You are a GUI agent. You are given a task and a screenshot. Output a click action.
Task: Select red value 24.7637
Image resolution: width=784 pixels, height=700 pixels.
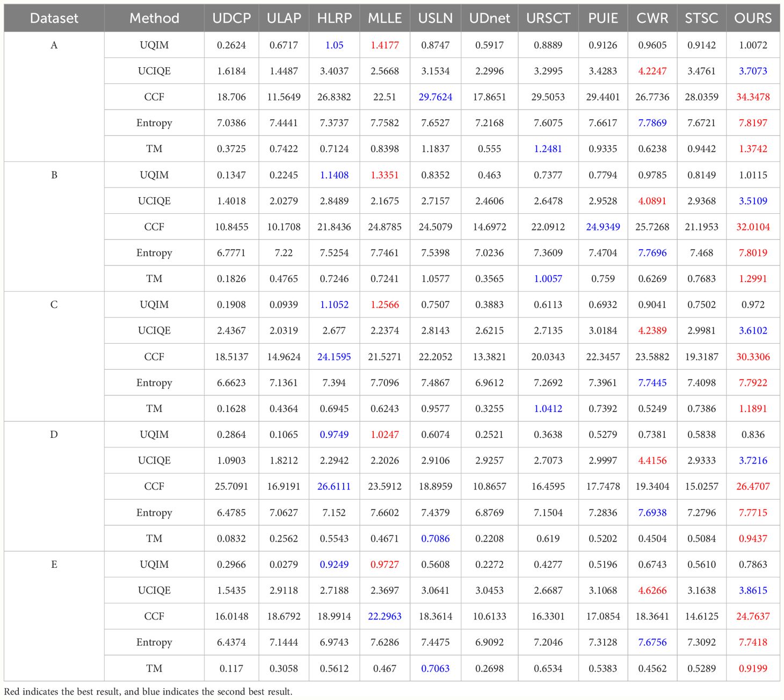753,616
